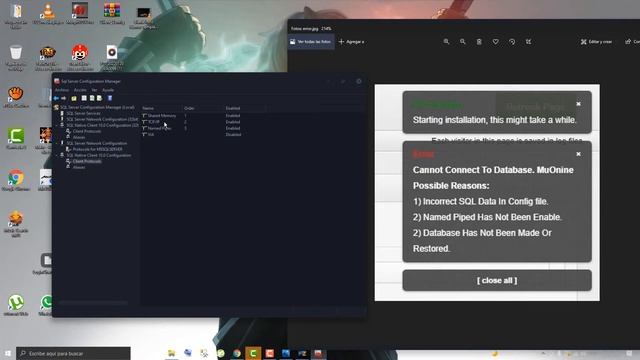Screen dimensions: 640x360
Task: Switch to Camtasia from the taskbar
Action: click(x=253, y=353)
